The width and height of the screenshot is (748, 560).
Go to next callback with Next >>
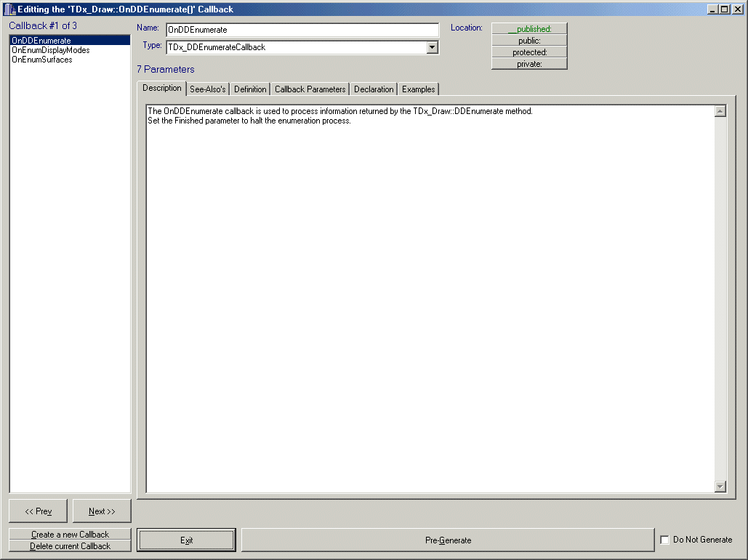pyautogui.click(x=102, y=511)
